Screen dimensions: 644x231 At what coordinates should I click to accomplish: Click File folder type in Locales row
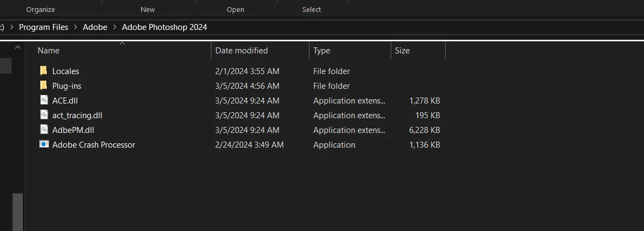(x=331, y=71)
